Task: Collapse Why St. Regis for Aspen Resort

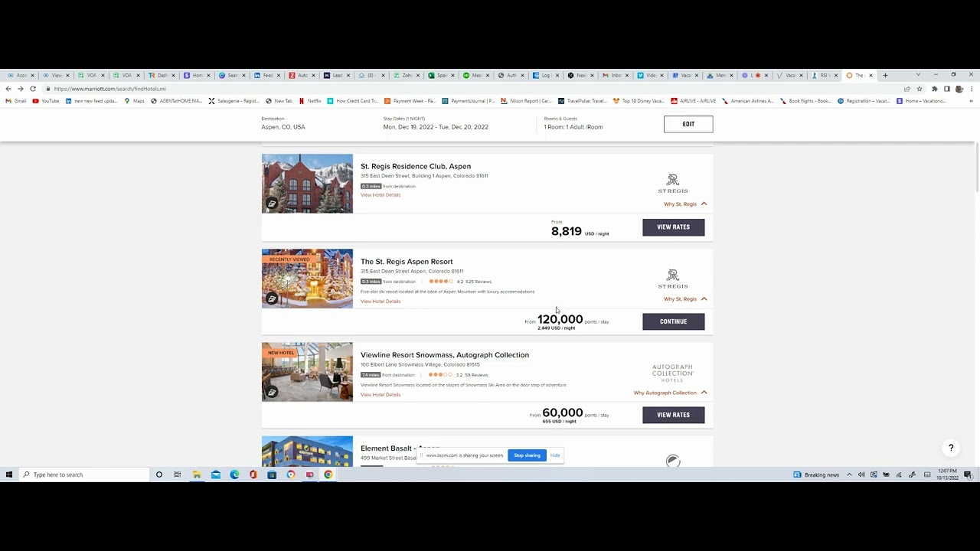Action: (685, 299)
